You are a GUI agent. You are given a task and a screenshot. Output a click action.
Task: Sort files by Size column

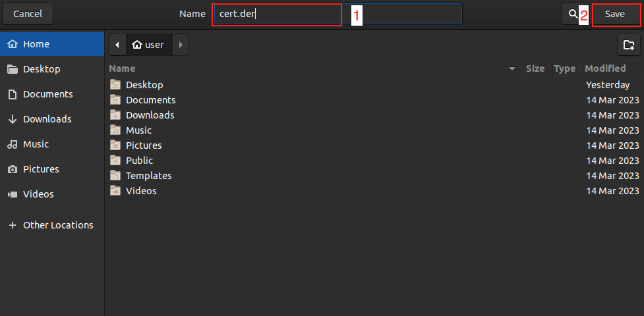click(x=535, y=68)
